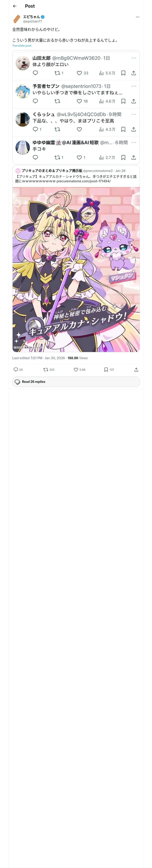
Task: Open the 188.8K Views count
Action: tap(77, 358)
